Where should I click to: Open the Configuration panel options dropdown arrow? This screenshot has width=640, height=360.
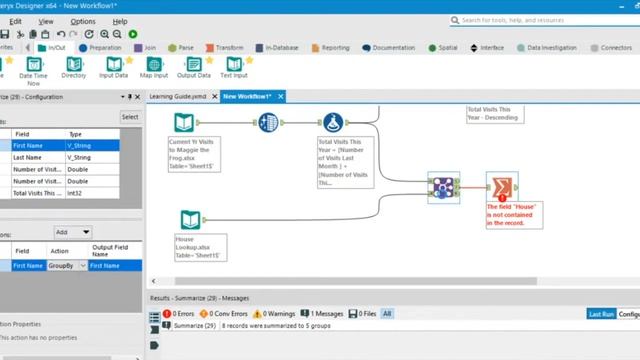pyautogui.click(x=122, y=97)
